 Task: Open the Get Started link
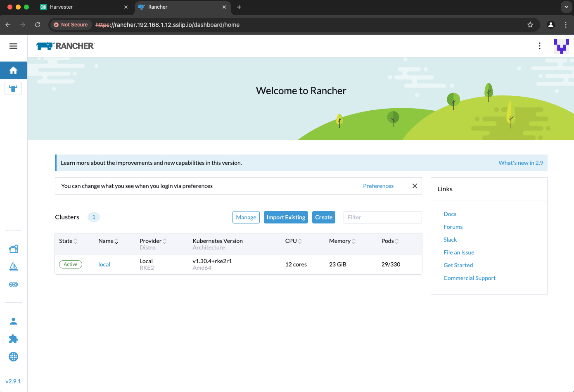[x=458, y=265]
